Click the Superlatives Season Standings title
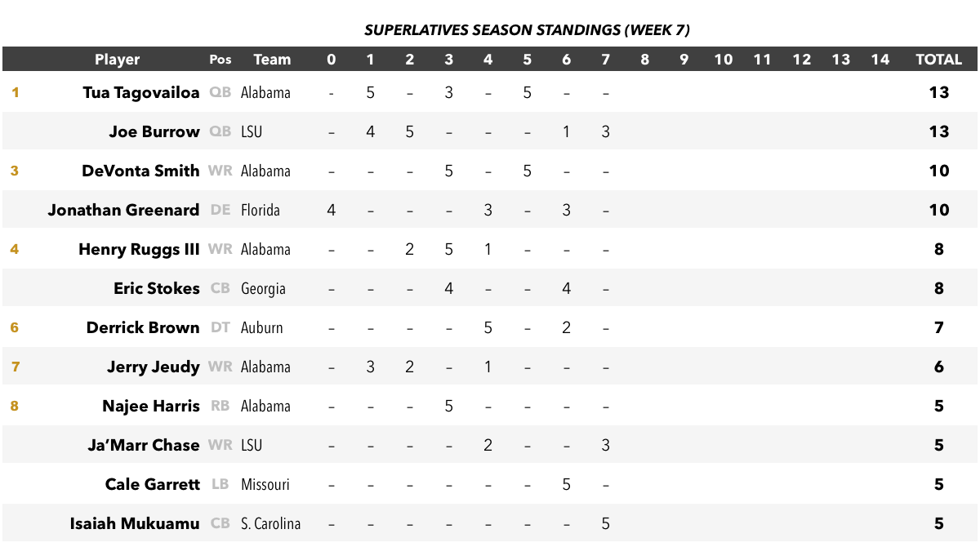Screen dimensions: 980x547 (527, 30)
